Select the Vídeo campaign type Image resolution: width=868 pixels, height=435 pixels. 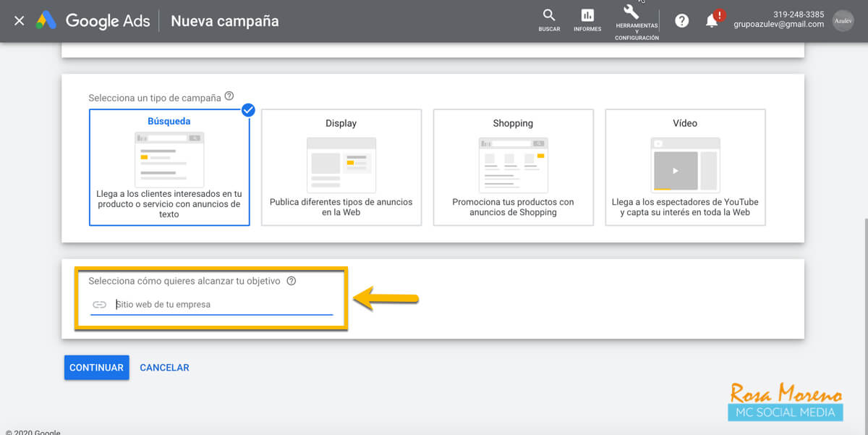(685, 167)
